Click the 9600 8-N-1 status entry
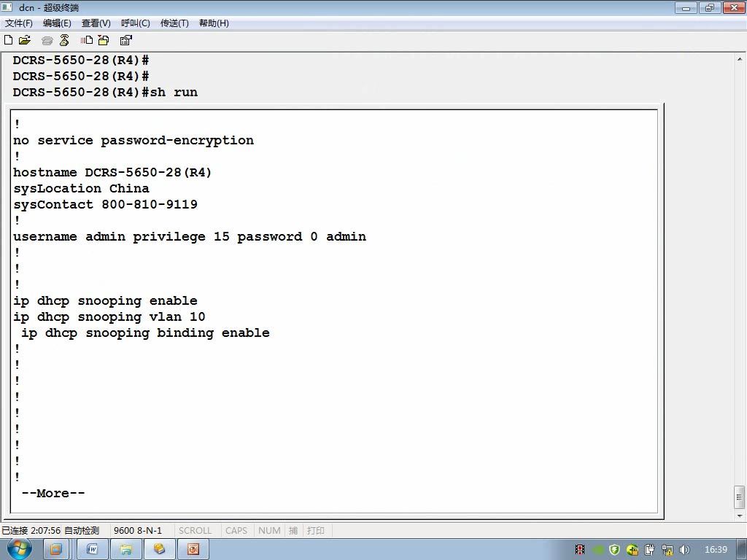 pyautogui.click(x=138, y=530)
